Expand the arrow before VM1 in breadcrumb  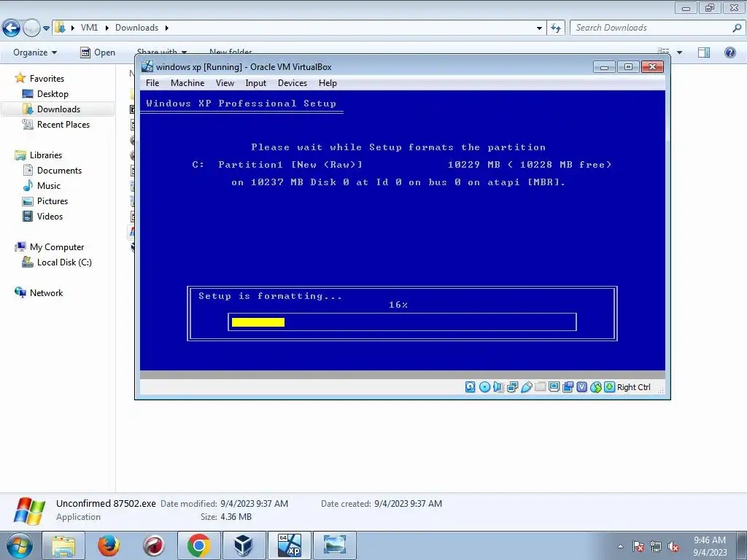pyautogui.click(x=72, y=28)
